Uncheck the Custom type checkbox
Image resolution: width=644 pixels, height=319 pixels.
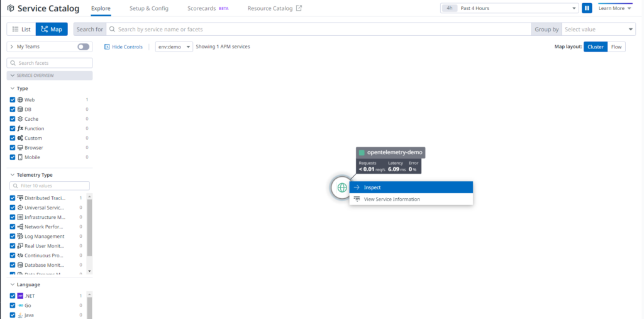tap(13, 138)
